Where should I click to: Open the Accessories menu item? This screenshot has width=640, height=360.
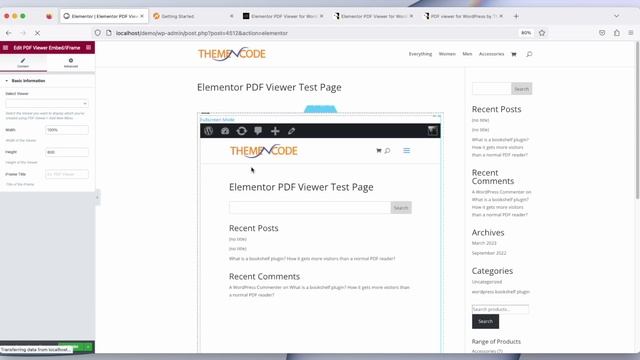491,54
